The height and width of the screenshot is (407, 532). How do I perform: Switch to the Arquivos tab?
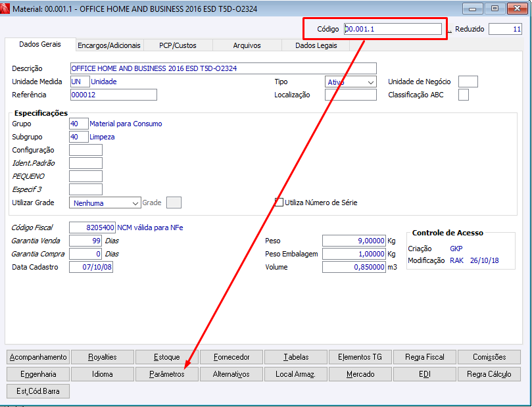[x=247, y=45]
